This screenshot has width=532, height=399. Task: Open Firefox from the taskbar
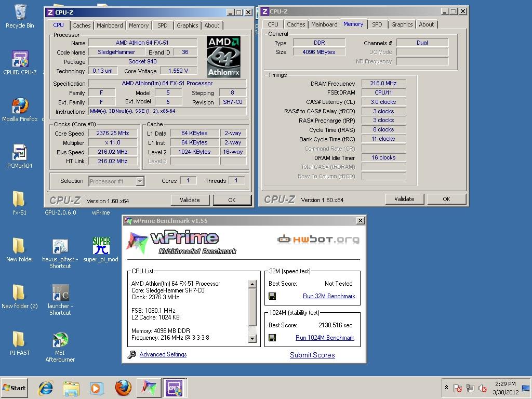(x=123, y=388)
